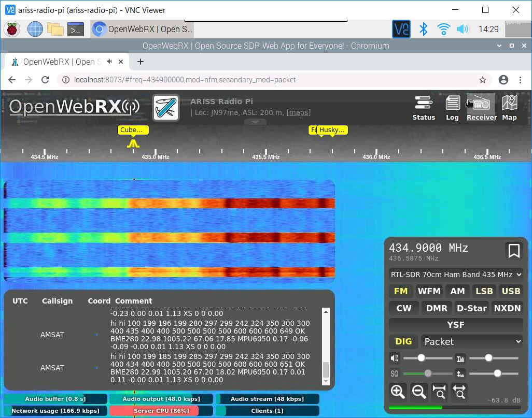Open the terminal from the taskbar
Image resolution: width=532 pixels, height=418 pixels.
coord(76,29)
